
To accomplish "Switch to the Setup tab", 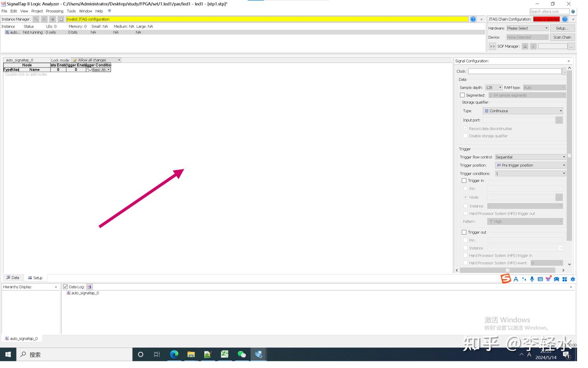I will [x=35, y=278].
